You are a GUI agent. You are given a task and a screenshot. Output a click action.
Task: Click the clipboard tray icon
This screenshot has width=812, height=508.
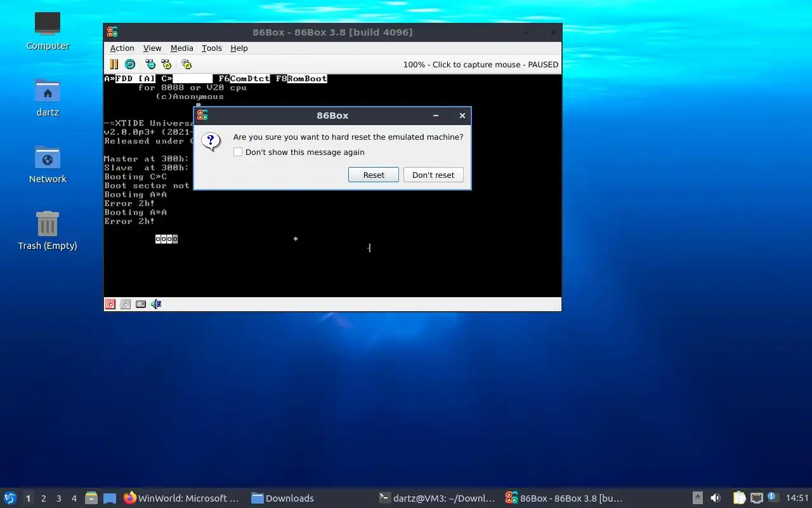(739, 498)
